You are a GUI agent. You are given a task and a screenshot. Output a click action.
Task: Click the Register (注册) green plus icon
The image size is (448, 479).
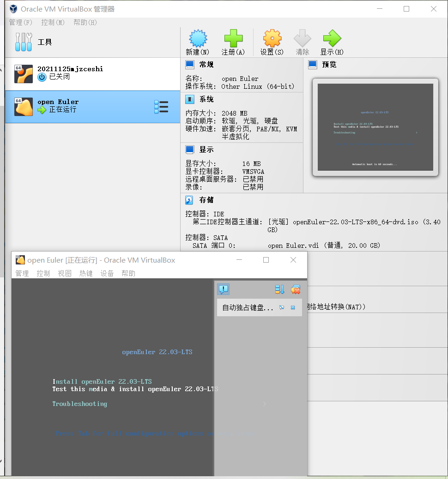(x=233, y=38)
